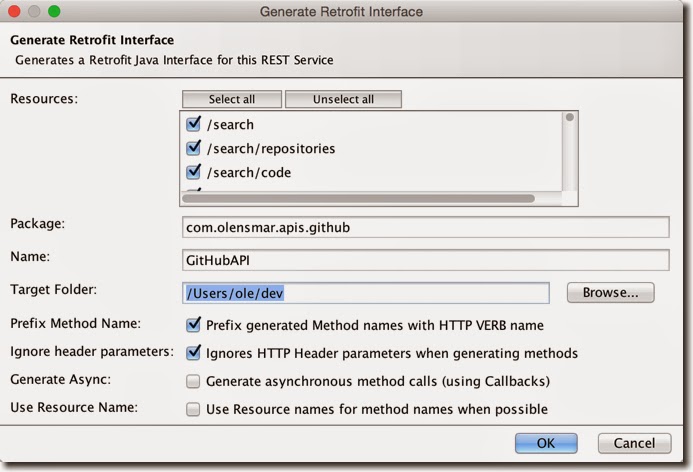Confirm the dialog with OK

click(546, 443)
